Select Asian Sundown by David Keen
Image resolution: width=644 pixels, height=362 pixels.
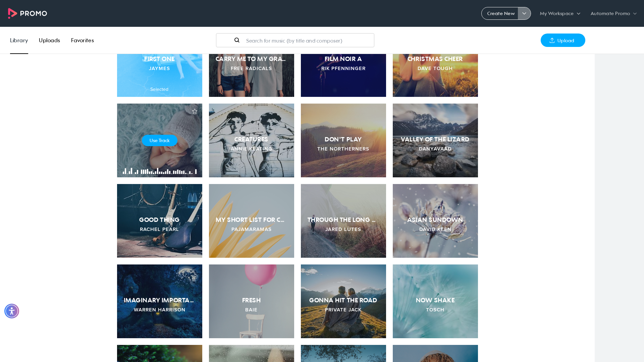[435, 221]
